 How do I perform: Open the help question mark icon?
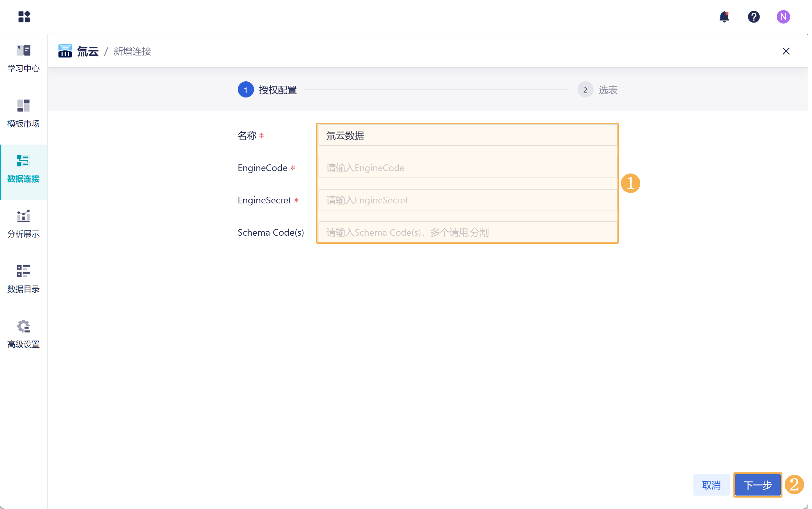coord(754,16)
